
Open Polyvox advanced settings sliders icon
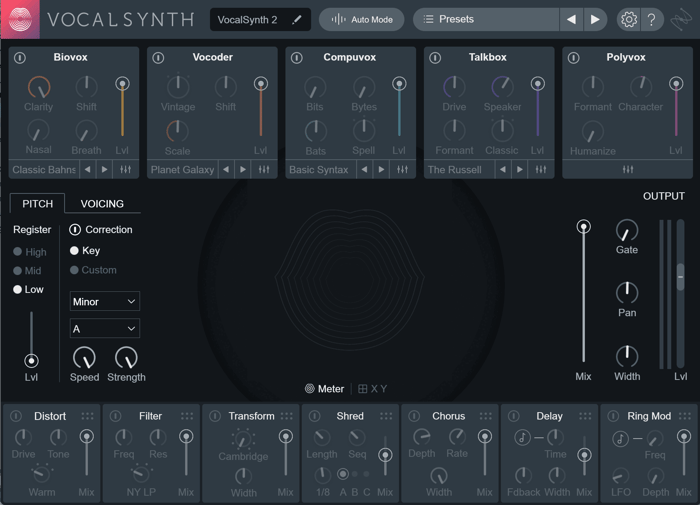628,170
